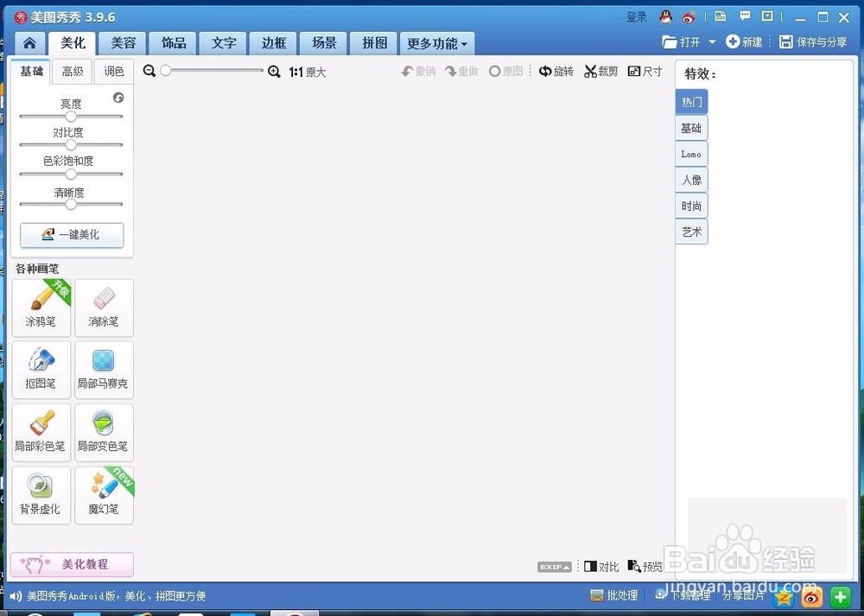Click the zoom in magnifier icon

click(x=274, y=72)
